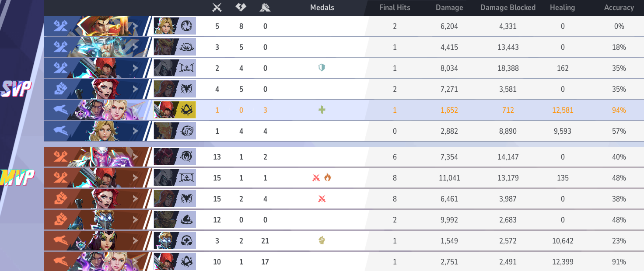
Task: Expand chevron on the 8,034 damage row
Action: (x=135, y=68)
